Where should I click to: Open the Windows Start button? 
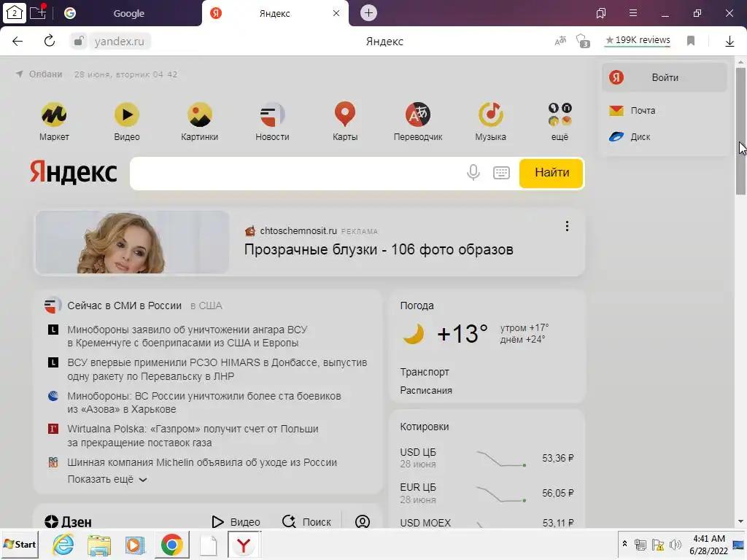[20, 544]
